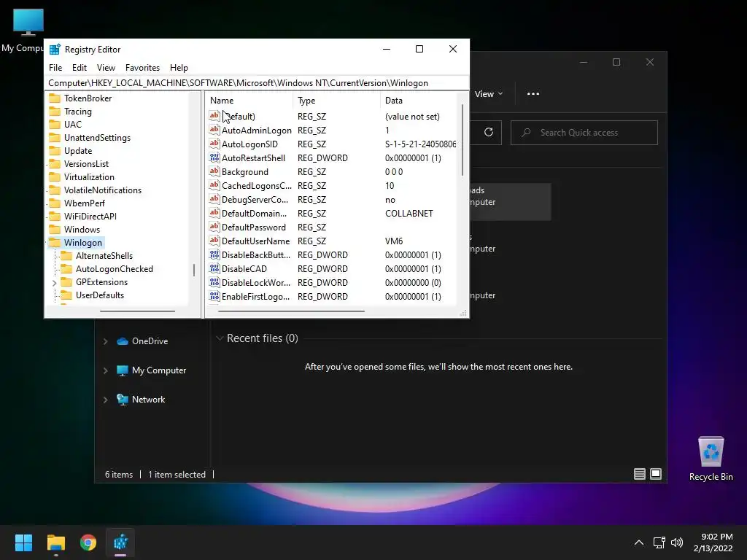The image size is (747, 560).
Task: Select the DefaultPassword value icon
Action: pos(214,226)
